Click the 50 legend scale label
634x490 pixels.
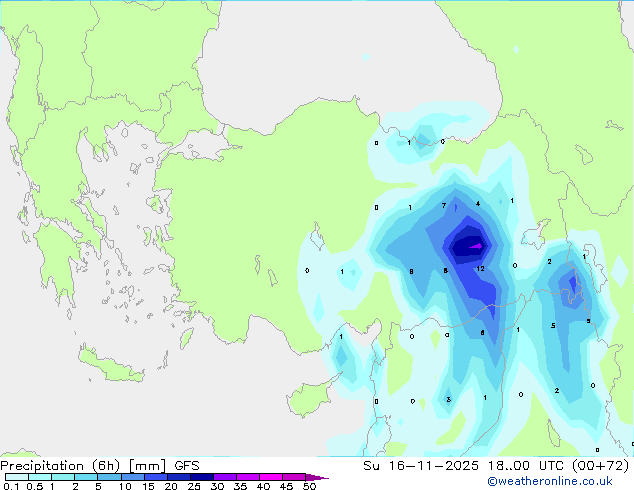point(309,486)
